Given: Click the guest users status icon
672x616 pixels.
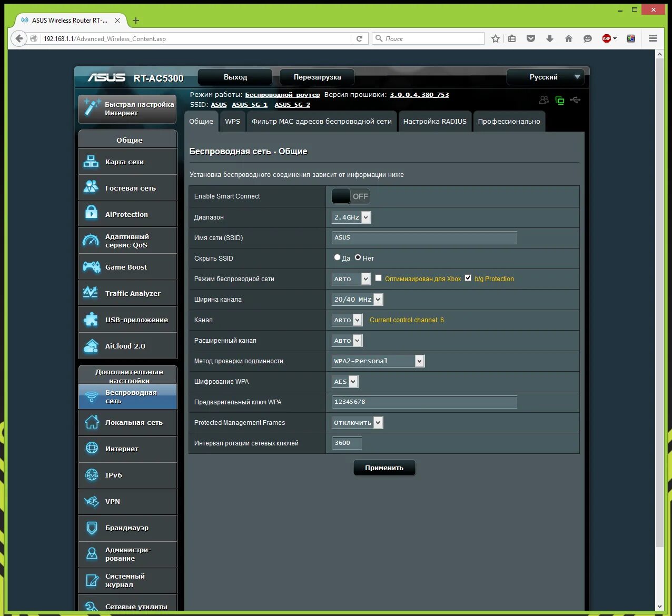Looking at the screenshot, I should (544, 100).
